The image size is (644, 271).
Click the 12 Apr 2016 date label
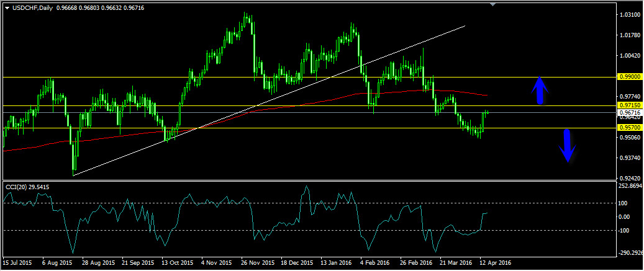(x=496, y=262)
